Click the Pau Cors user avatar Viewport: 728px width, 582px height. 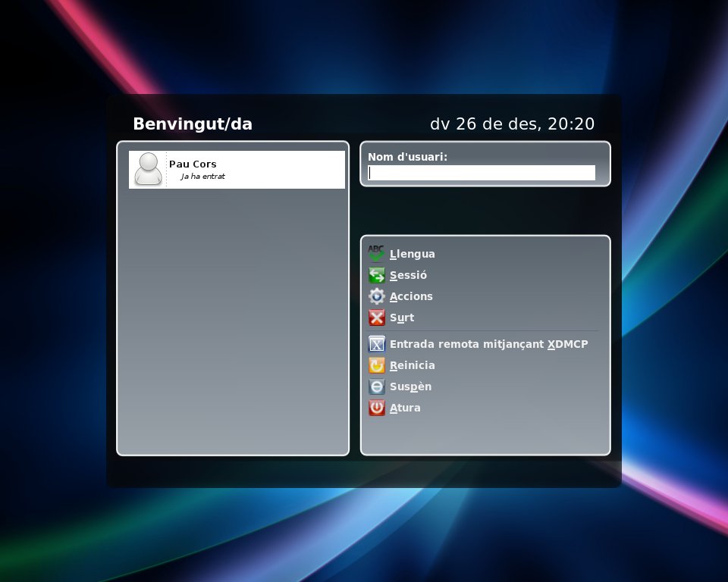click(148, 169)
